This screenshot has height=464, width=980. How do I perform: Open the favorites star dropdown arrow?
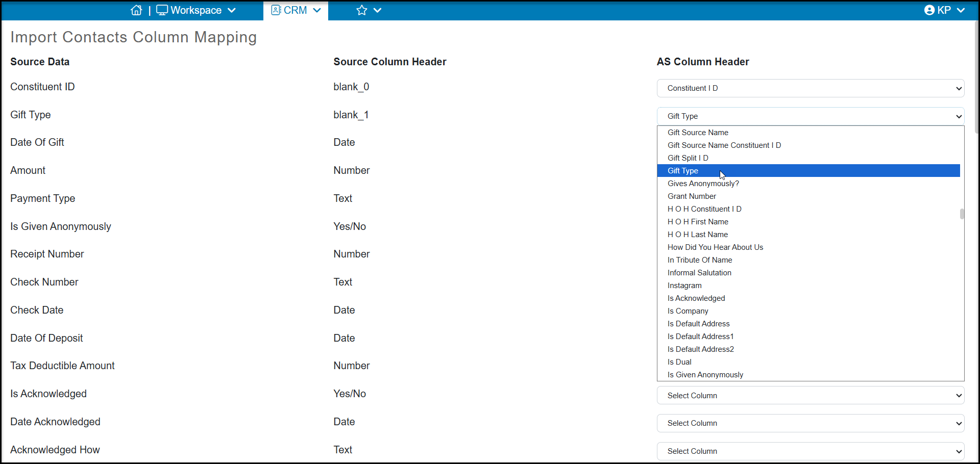click(x=378, y=10)
